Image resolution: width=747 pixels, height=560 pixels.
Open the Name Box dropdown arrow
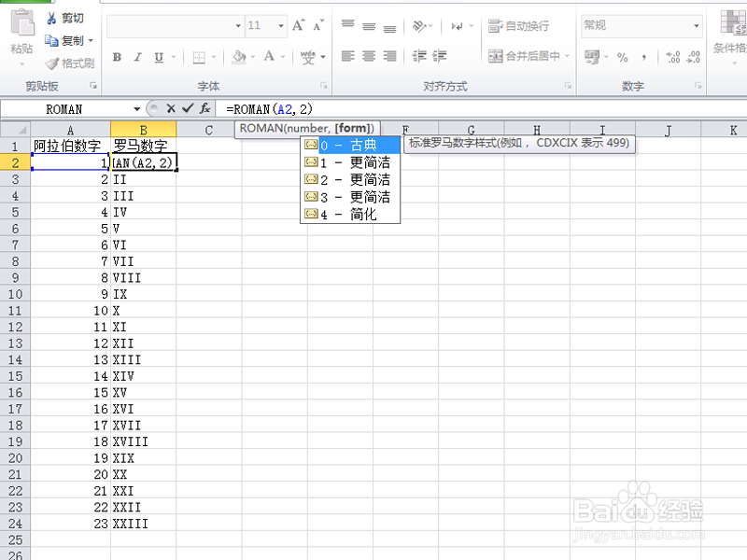(x=136, y=109)
